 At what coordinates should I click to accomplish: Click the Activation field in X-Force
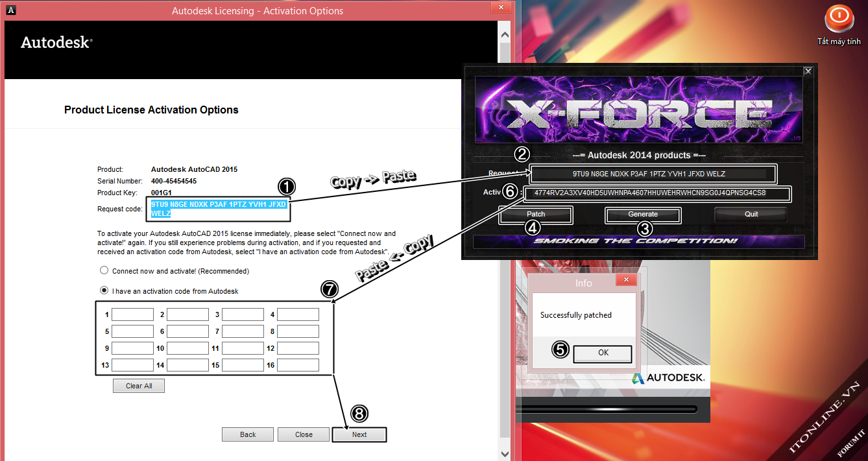click(657, 193)
